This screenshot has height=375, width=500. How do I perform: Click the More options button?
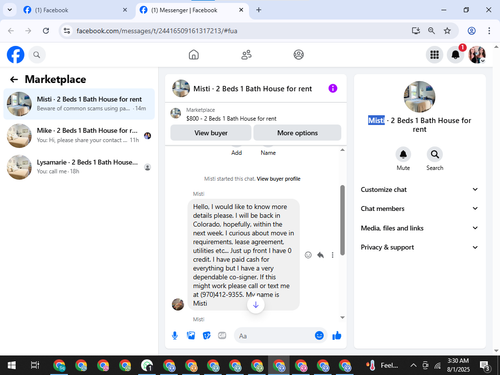tap(297, 133)
